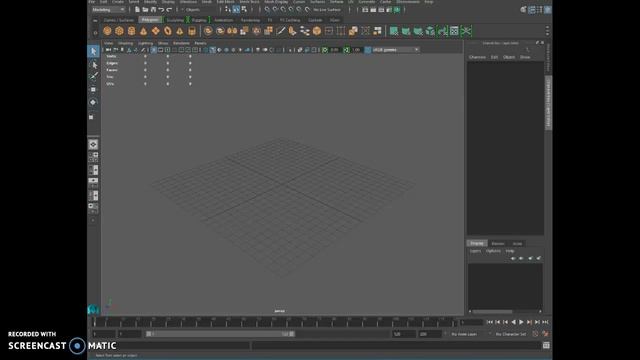Open the sRGB gamma view transform dropdown
The image size is (640, 360).
click(395, 50)
